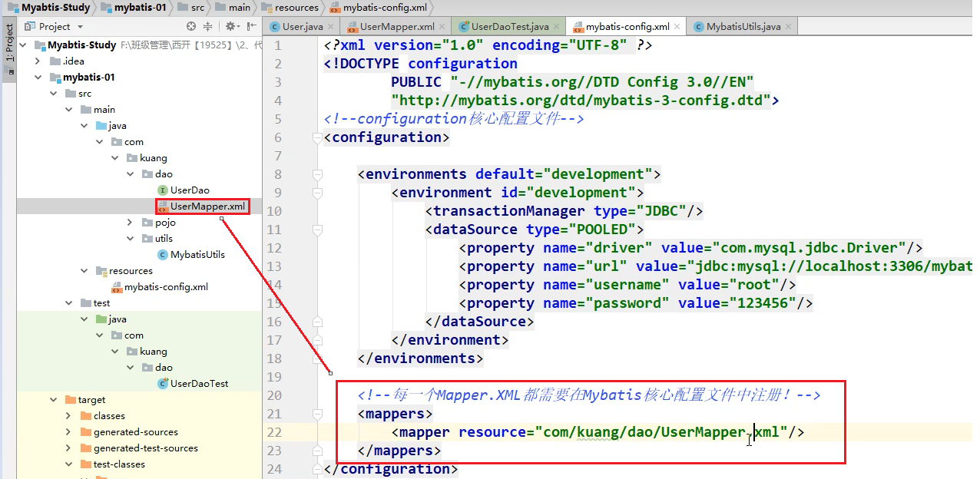Expand the test-classes folder arrow

(x=69, y=464)
